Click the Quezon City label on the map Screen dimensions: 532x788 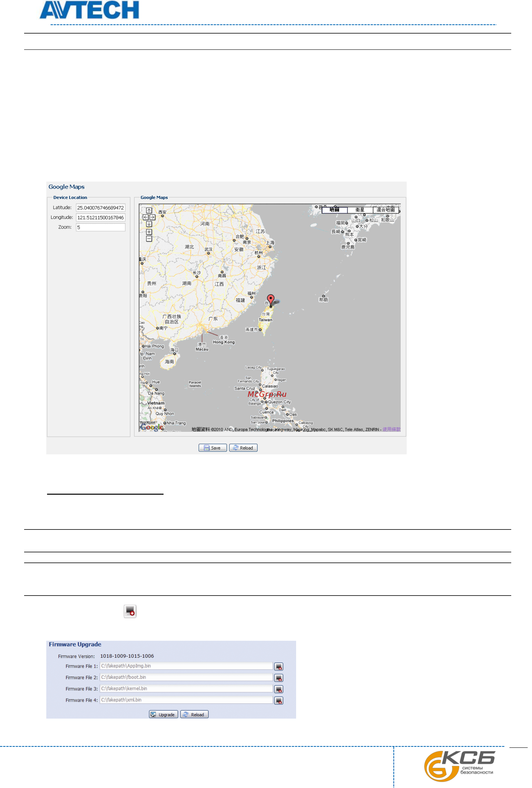[279, 402]
